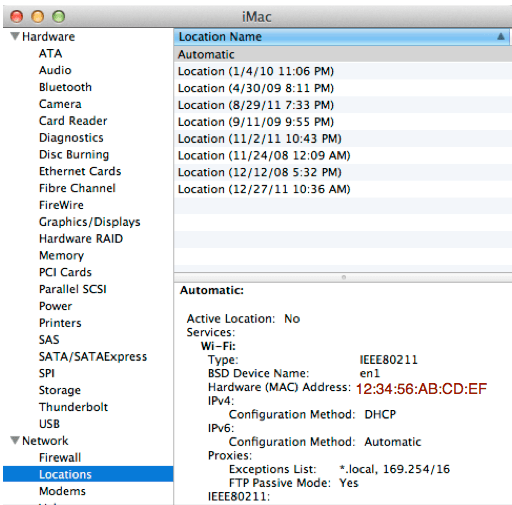Image resolution: width=512 pixels, height=505 pixels.
Task: Select Location (12/27/11 10:36 AM) row
Action: [x=343, y=189]
